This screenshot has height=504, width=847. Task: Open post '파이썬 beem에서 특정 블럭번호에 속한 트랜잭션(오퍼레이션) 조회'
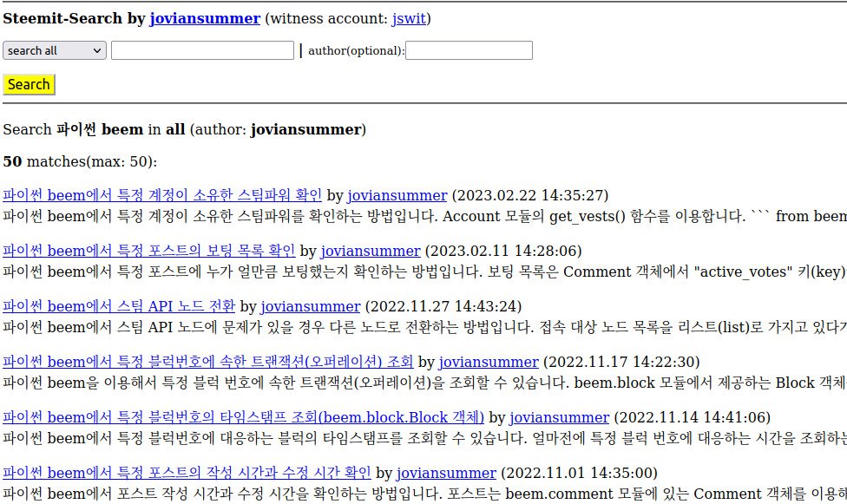[208, 362]
